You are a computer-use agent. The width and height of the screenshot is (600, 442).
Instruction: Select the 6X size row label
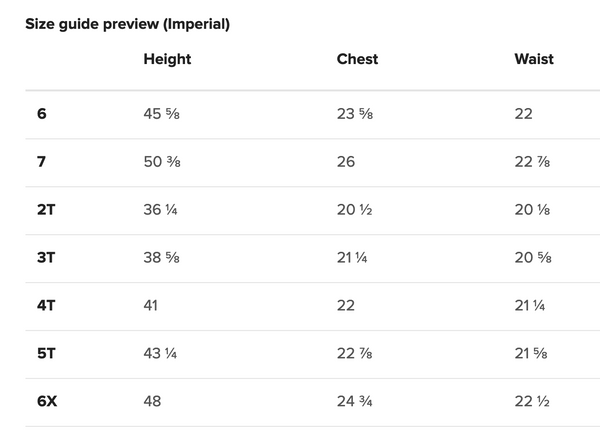coord(47,402)
